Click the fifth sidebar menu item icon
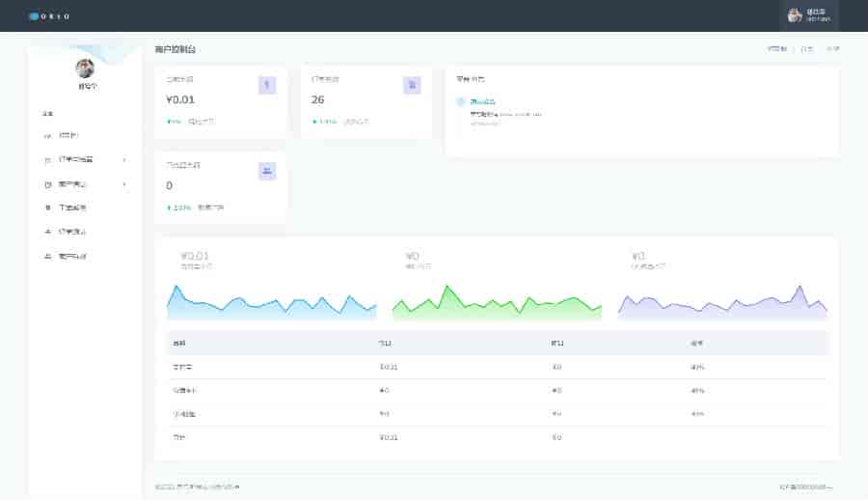This screenshot has width=868, height=500. [x=48, y=232]
